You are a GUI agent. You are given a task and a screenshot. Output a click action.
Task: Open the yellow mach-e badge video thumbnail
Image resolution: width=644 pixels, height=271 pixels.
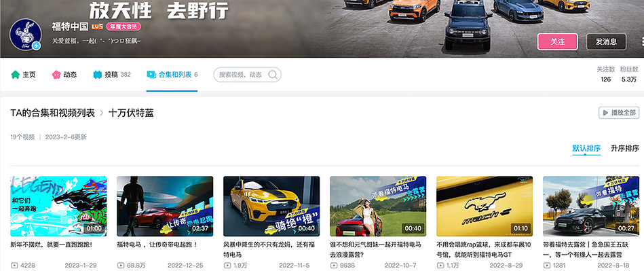pos(485,206)
